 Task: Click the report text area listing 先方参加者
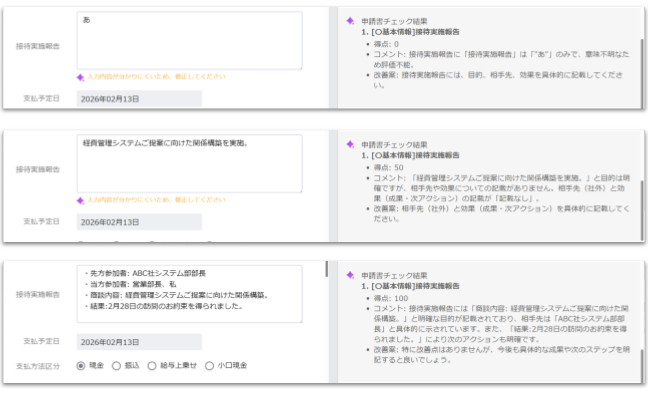pos(189,294)
